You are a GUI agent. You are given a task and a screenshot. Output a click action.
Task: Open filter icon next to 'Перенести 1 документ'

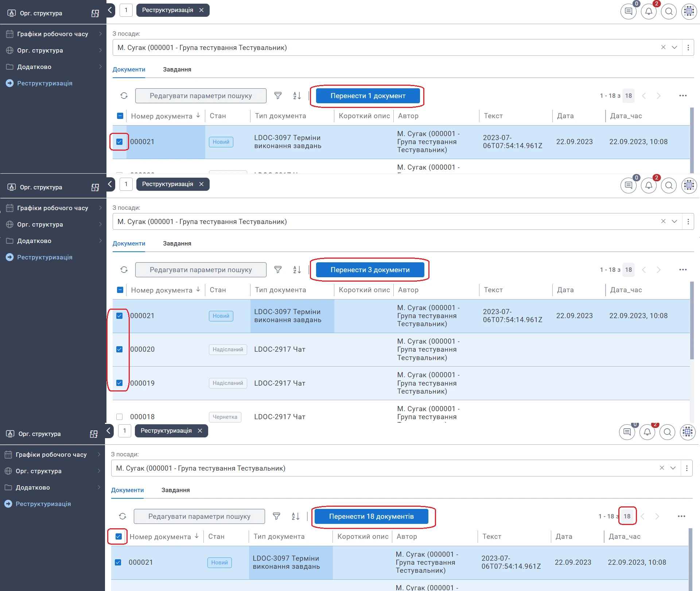pyautogui.click(x=278, y=96)
